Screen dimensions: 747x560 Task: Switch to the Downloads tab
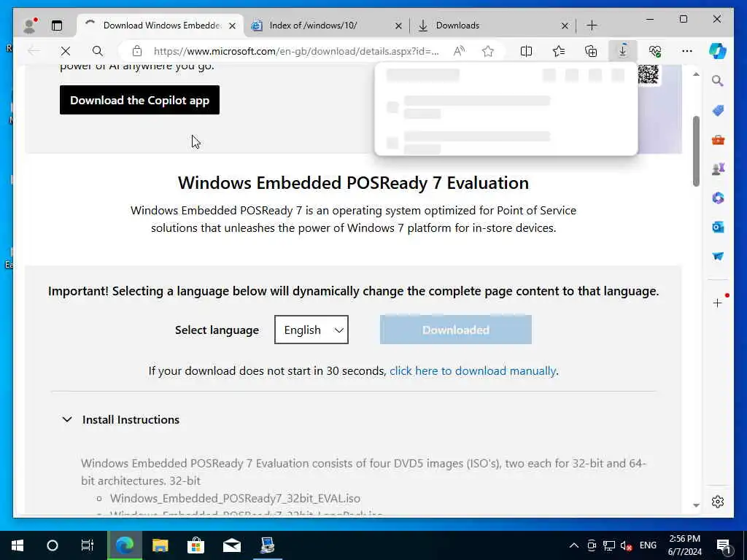492,26
